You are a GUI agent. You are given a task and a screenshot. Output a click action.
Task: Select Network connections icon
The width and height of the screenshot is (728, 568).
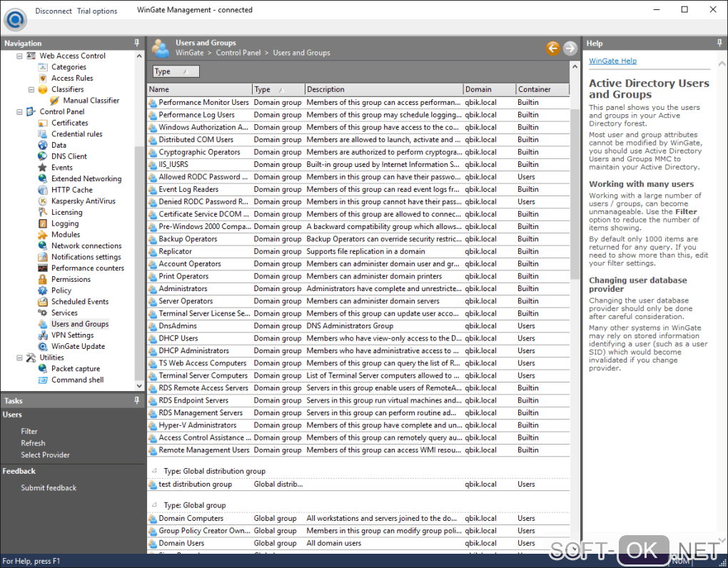[43, 245]
